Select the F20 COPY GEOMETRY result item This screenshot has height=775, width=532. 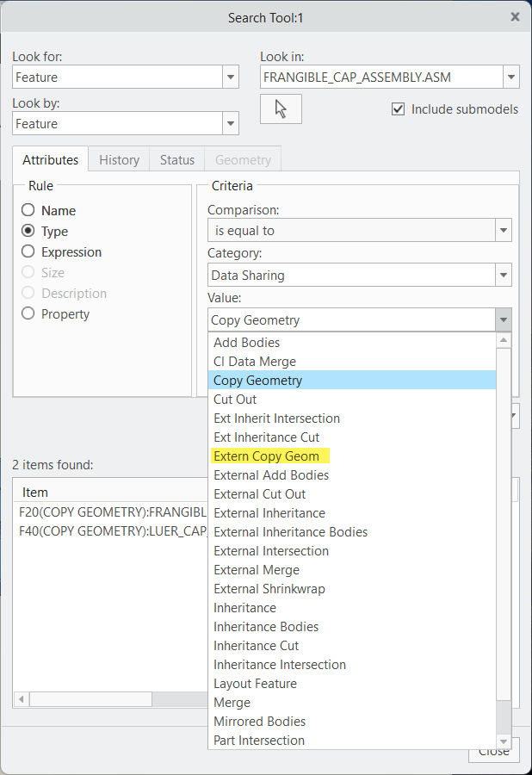pos(109,512)
